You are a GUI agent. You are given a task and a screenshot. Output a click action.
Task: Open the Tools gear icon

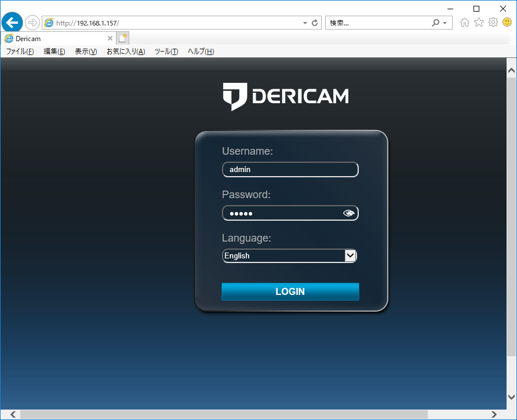pos(493,23)
